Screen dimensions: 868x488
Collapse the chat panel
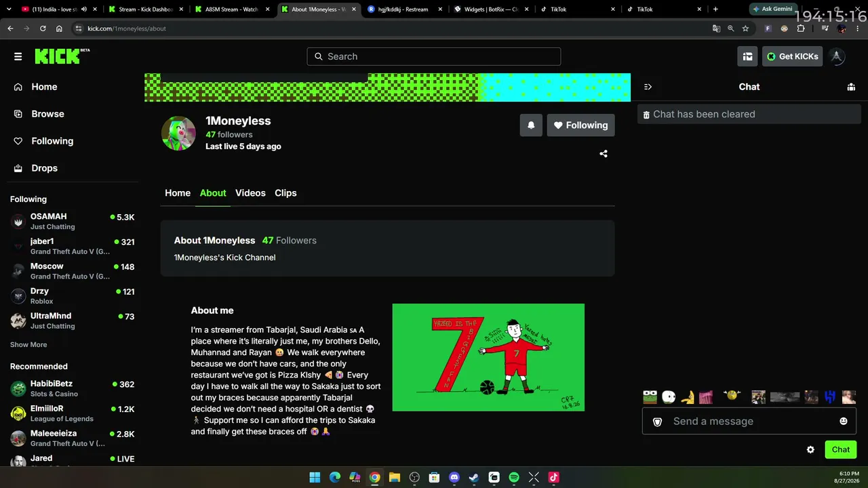tap(648, 87)
